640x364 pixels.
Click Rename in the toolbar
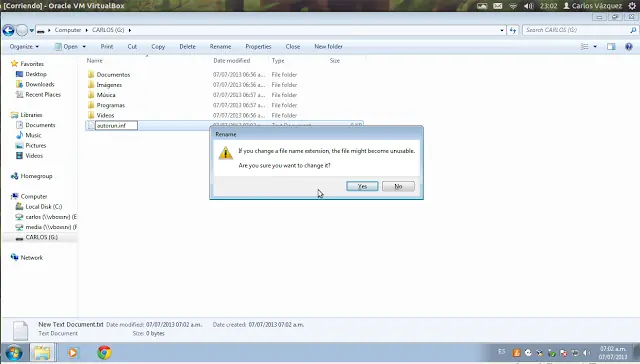coord(220,47)
